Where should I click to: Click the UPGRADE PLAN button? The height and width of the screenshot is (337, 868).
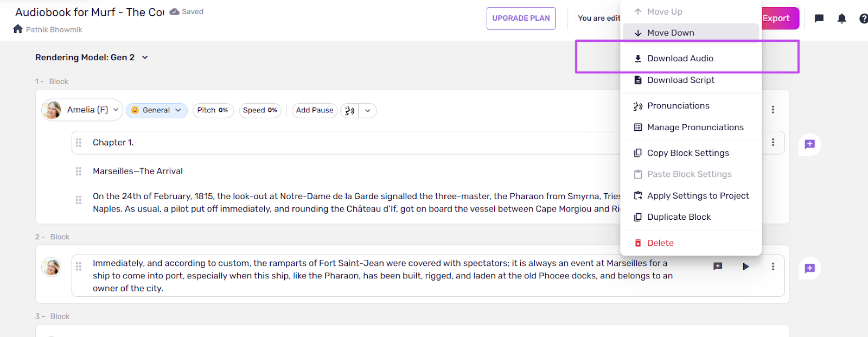tap(521, 18)
